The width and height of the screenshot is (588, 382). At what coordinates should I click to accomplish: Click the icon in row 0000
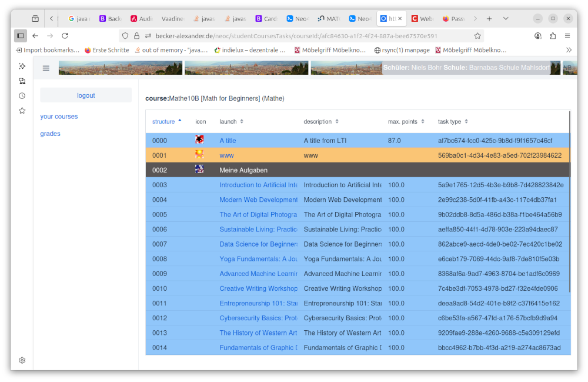199,140
